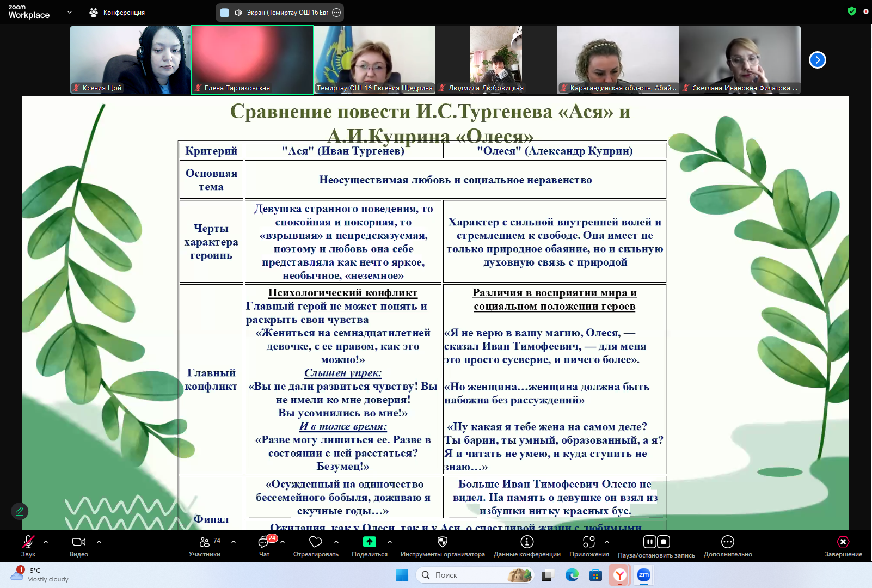Open the Чат chat panel
The width and height of the screenshot is (872, 588).
pyautogui.click(x=264, y=542)
